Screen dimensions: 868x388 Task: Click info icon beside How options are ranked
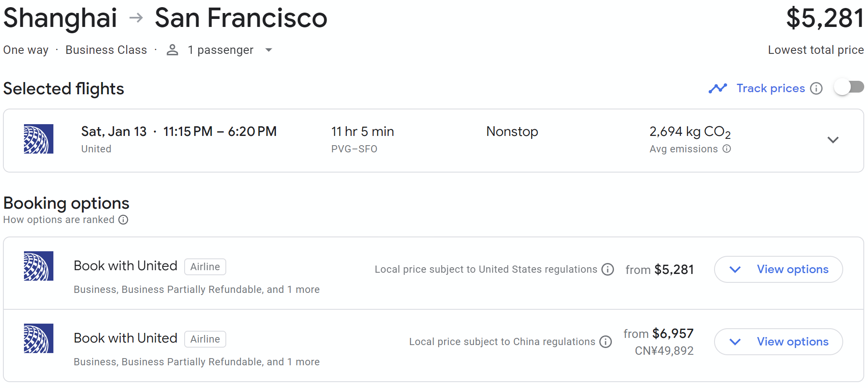click(123, 220)
